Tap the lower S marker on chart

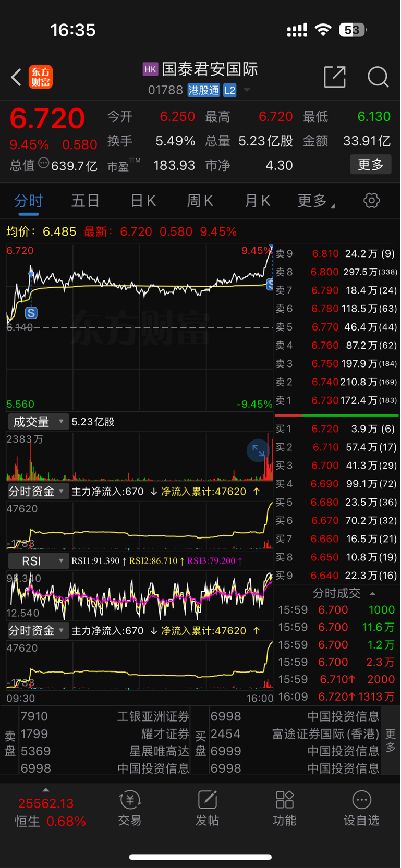31,313
